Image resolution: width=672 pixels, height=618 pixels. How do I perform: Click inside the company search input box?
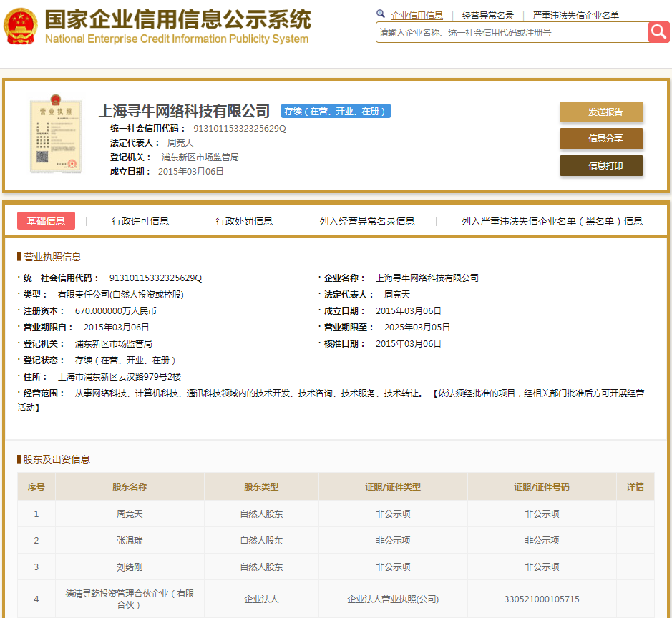[x=501, y=31]
